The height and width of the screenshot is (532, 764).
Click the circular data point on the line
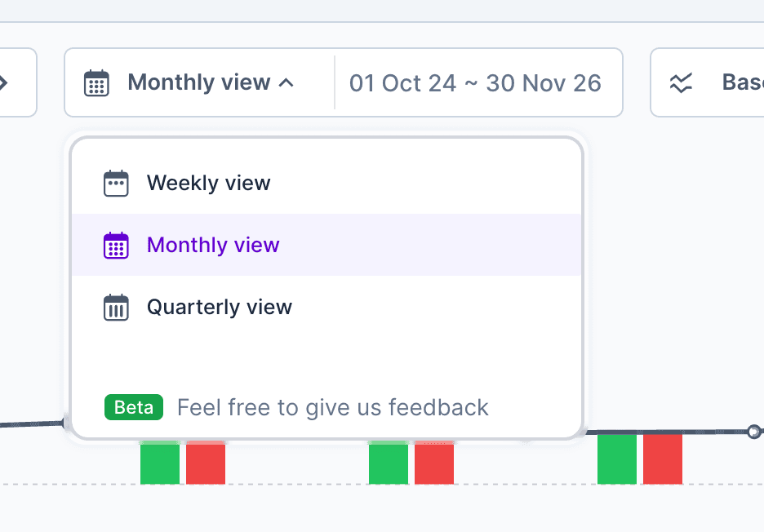tap(754, 431)
